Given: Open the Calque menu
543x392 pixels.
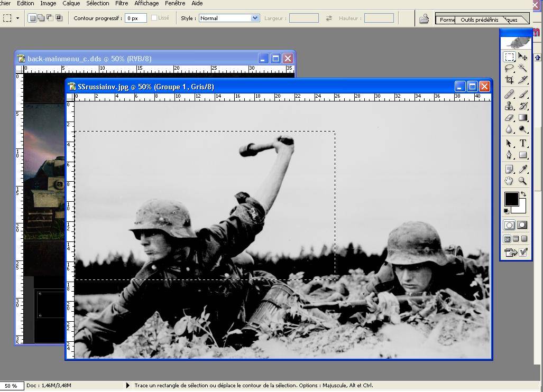Looking at the screenshot, I should click(71, 3).
